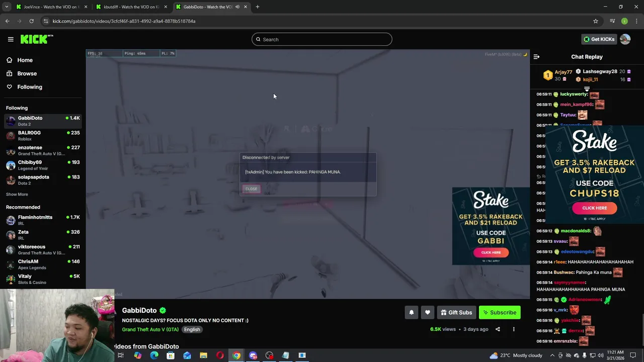Click the KICK logo
644x362 pixels.
coord(36,39)
